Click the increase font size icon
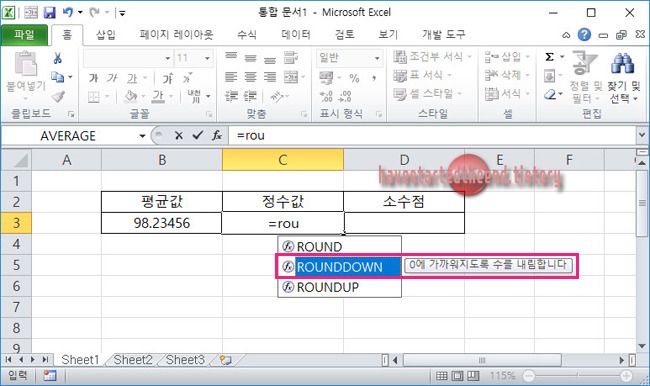 pyautogui.click(x=168, y=78)
